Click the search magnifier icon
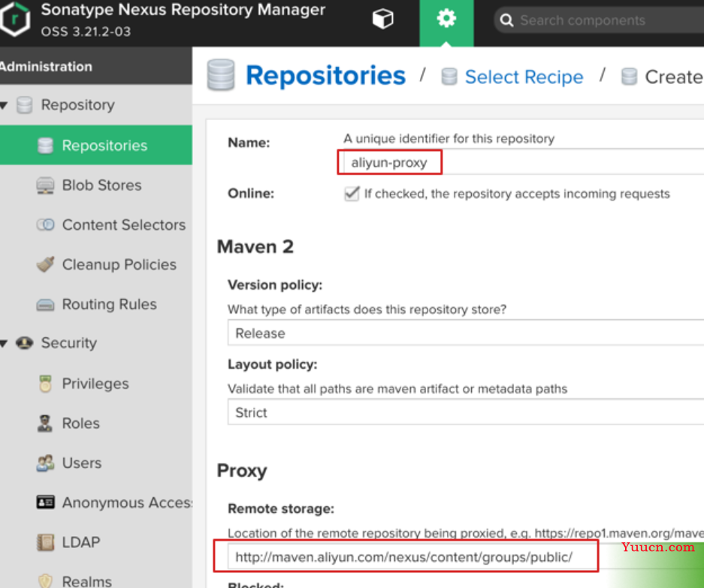The image size is (704, 588). tap(506, 20)
